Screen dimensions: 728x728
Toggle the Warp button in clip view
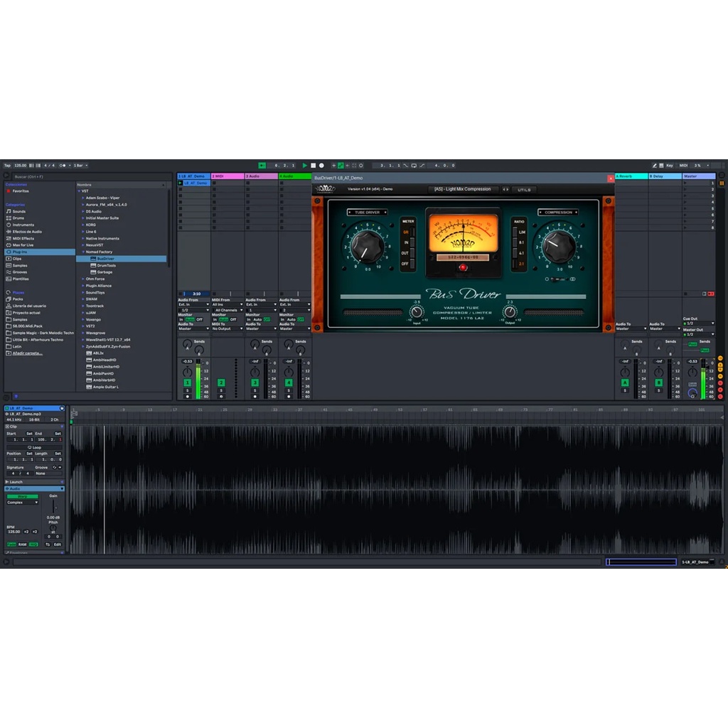pos(23,496)
